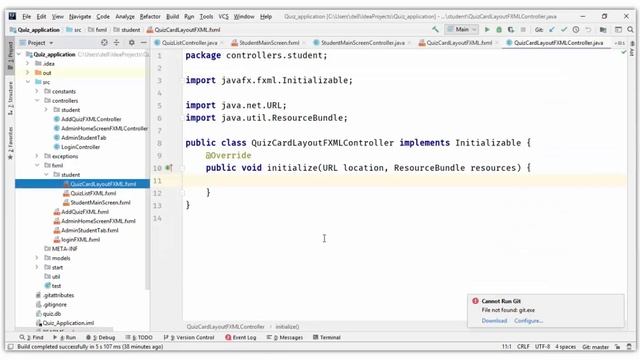Update project with blue Git arrow
The width and height of the screenshot is (640, 360).
click(552, 29)
